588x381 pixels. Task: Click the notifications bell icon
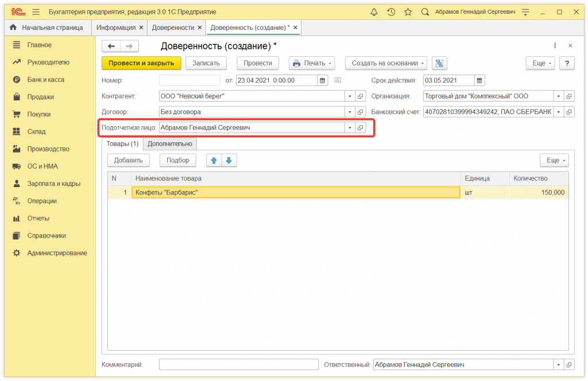click(374, 11)
